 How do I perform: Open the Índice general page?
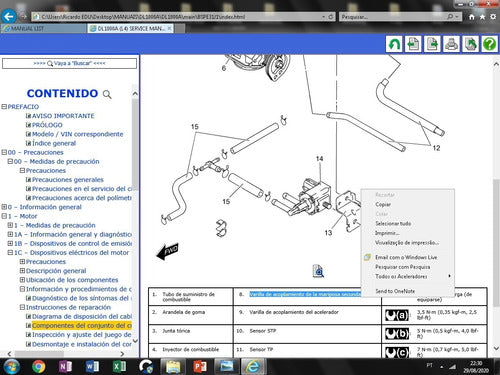54,143
